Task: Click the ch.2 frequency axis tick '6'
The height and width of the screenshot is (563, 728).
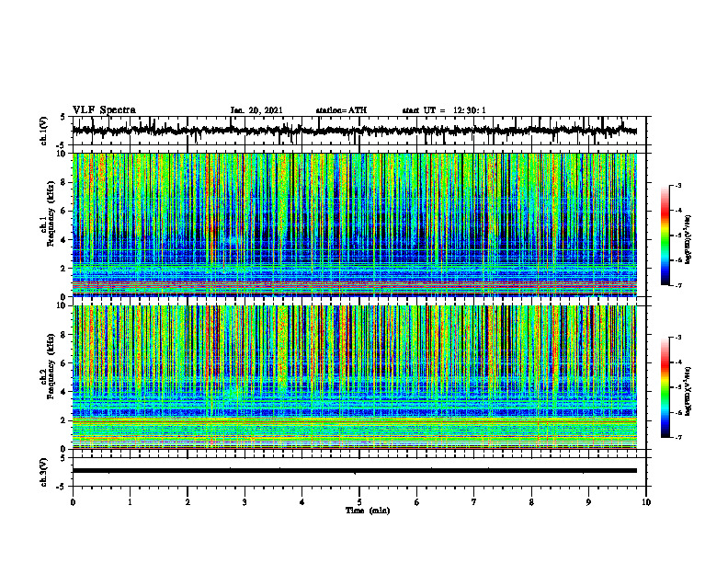Action: (64, 363)
